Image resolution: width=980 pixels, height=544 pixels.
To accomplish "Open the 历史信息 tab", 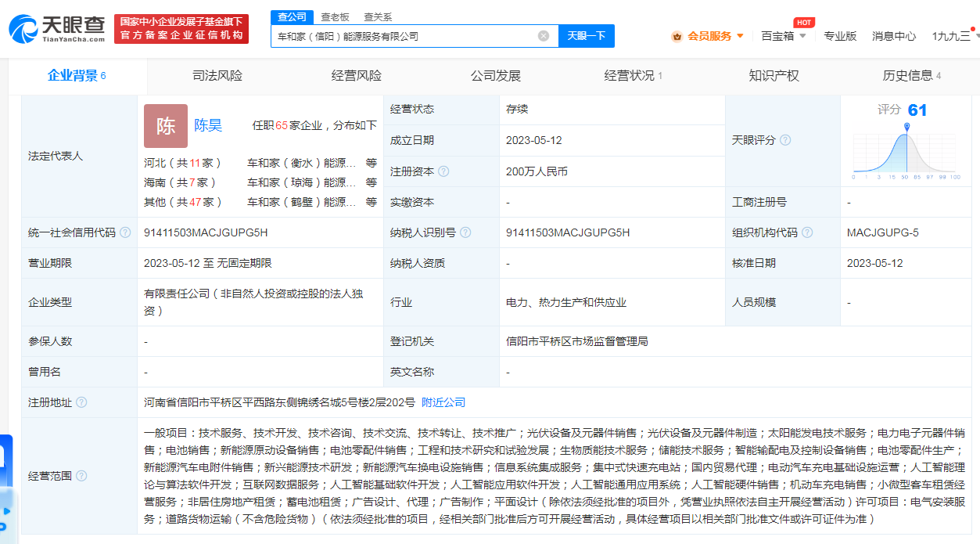I will pos(912,76).
